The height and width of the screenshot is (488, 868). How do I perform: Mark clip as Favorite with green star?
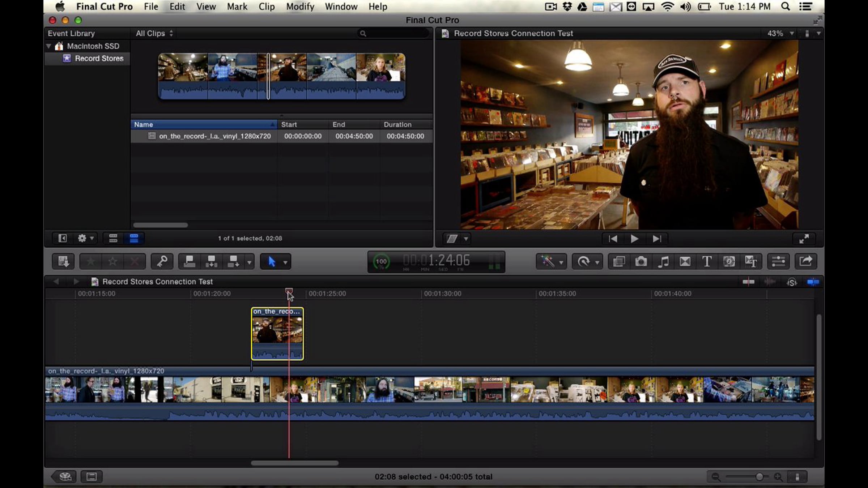pyautogui.click(x=90, y=261)
